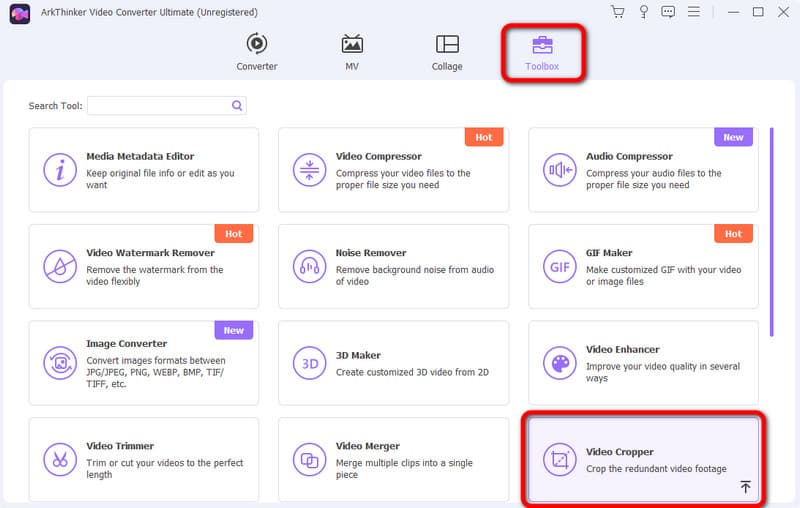Click 'Keep original file info' description

pyautogui.click(x=160, y=179)
